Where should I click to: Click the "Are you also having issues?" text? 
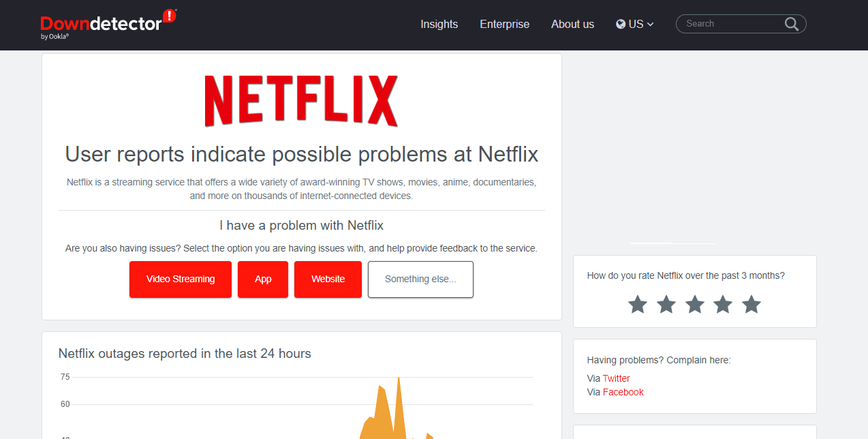coord(302,249)
